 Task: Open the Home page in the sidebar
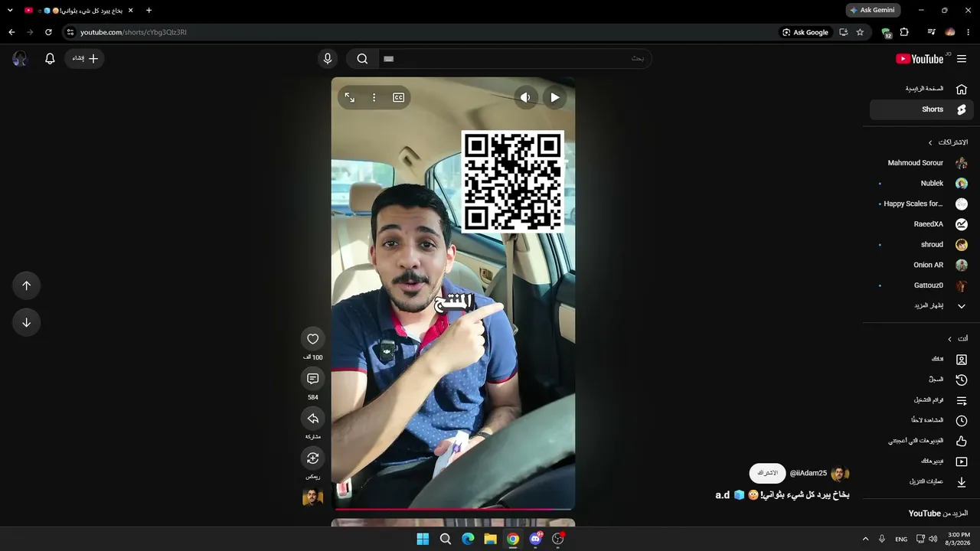point(922,89)
